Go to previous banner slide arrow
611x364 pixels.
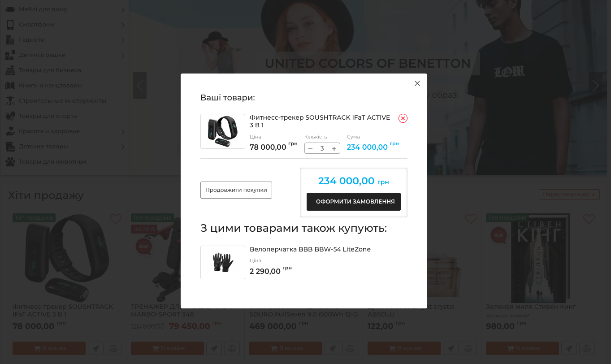[x=140, y=86]
